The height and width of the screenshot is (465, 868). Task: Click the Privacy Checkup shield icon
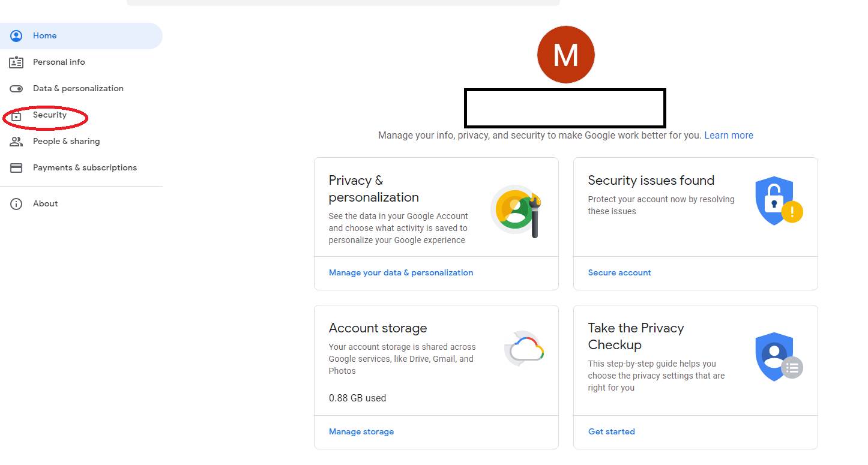(x=778, y=356)
